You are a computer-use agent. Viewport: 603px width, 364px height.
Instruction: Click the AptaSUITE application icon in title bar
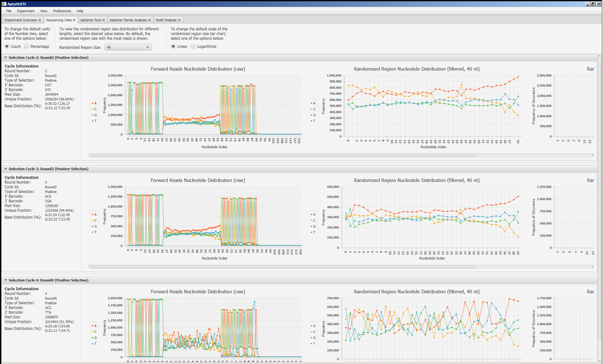click(4, 4)
